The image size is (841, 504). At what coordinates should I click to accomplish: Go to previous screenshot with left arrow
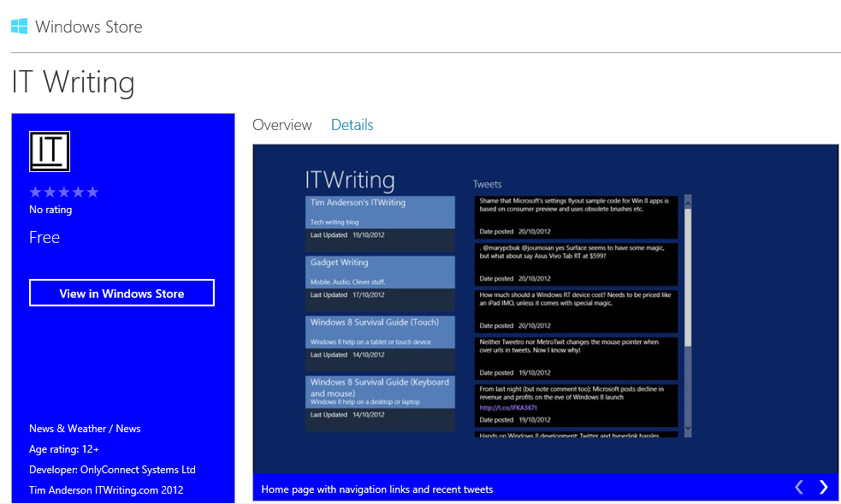point(798,487)
